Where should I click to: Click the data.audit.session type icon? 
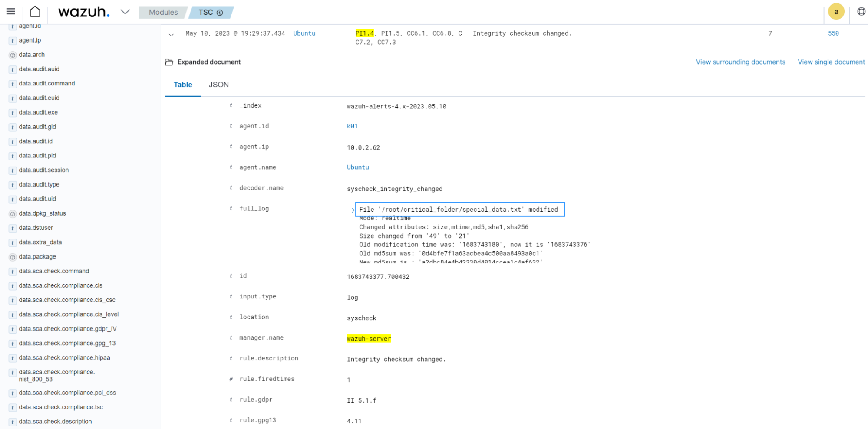click(13, 170)
